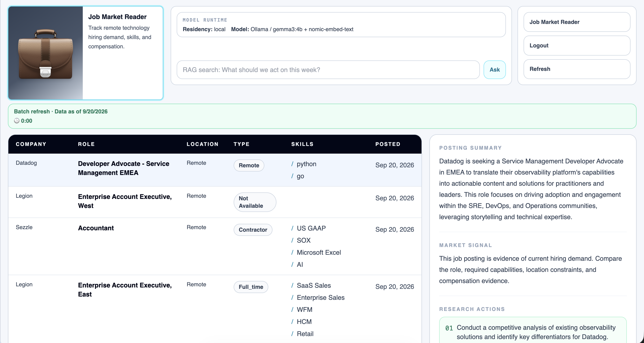Click the Remote type badge for Datadog

point(249,165)
